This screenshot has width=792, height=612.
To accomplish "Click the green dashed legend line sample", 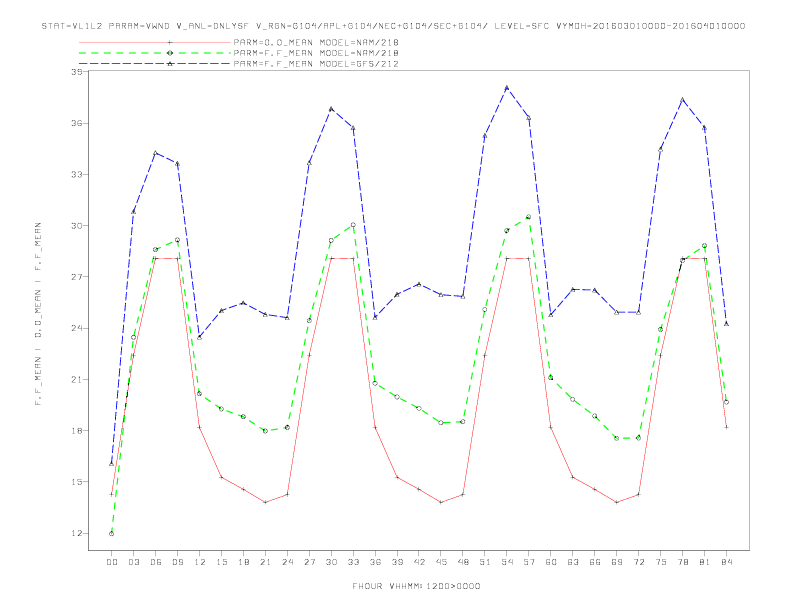I will tap(155, 53).
